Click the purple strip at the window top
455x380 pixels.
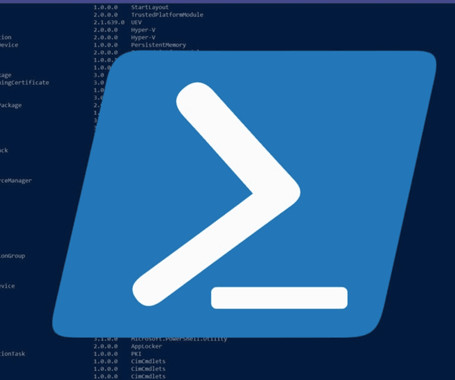click(x=227, y=1)
